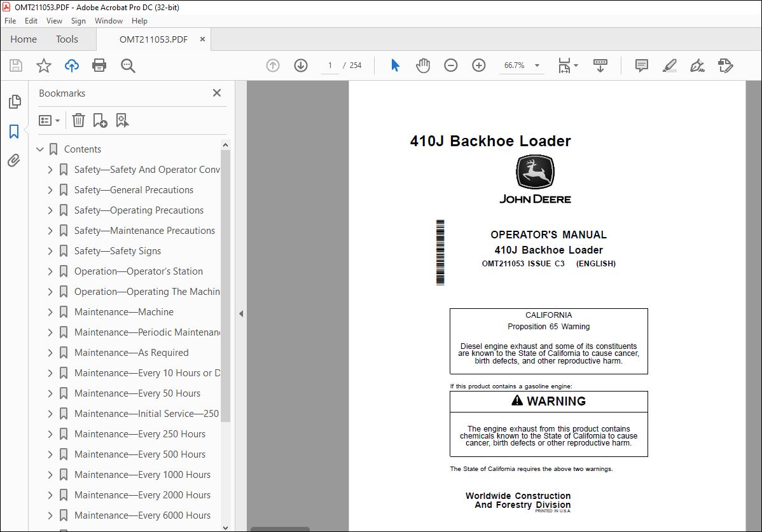Open the Sign document tool
The width and height of the screenshot is (762, 532).
(x=697, y=65)
